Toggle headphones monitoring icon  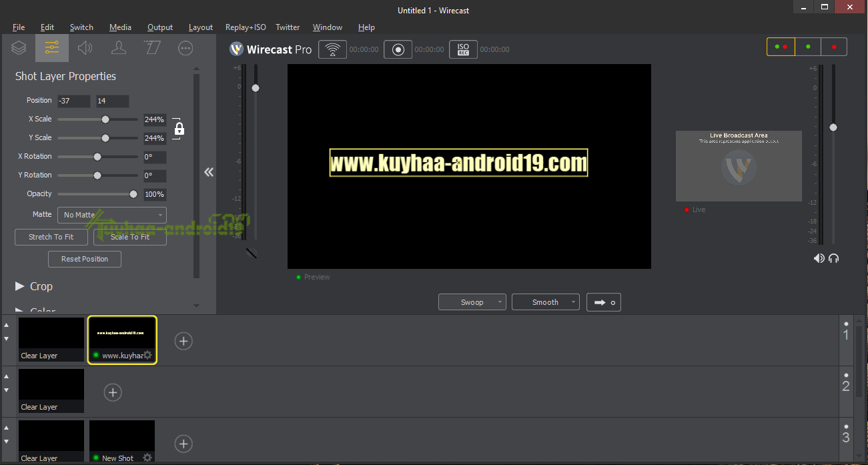click(x=834, y=258)
